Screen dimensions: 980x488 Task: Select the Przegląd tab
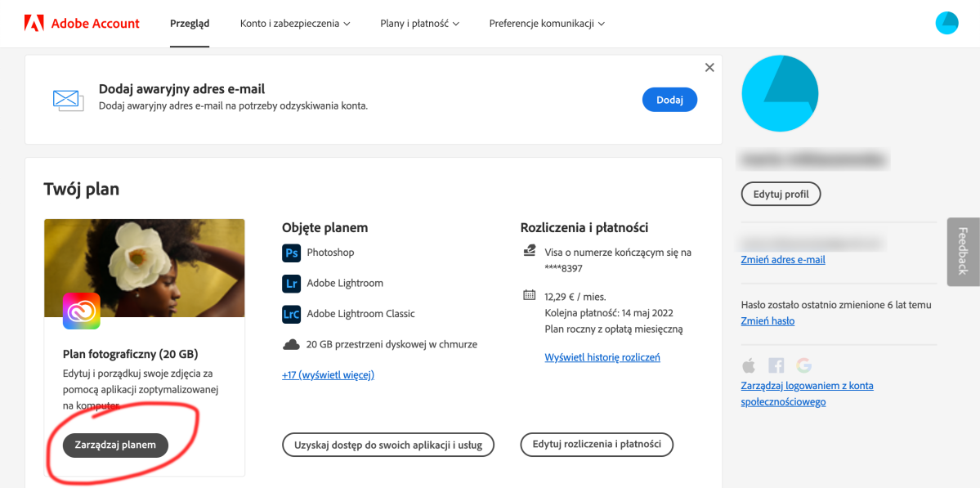pyautogui.click(x=190, y=24)
